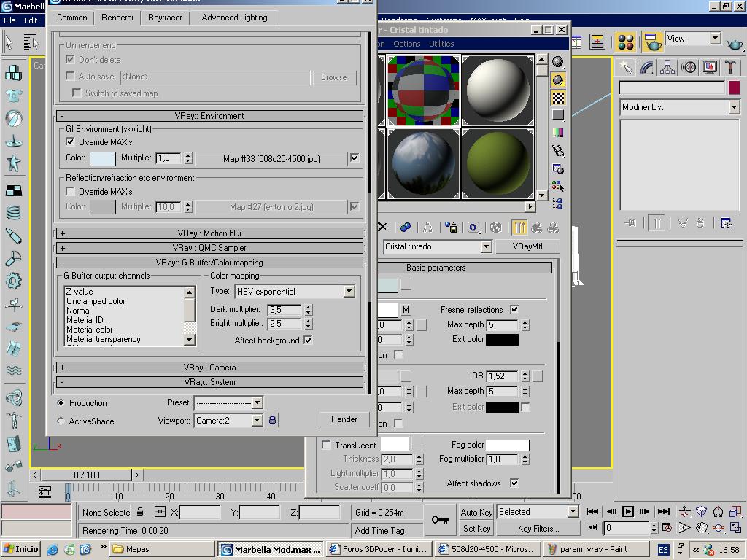747x560 pixels.
Task: Select the ActiveShade radio button
Action: click(61, 421)
